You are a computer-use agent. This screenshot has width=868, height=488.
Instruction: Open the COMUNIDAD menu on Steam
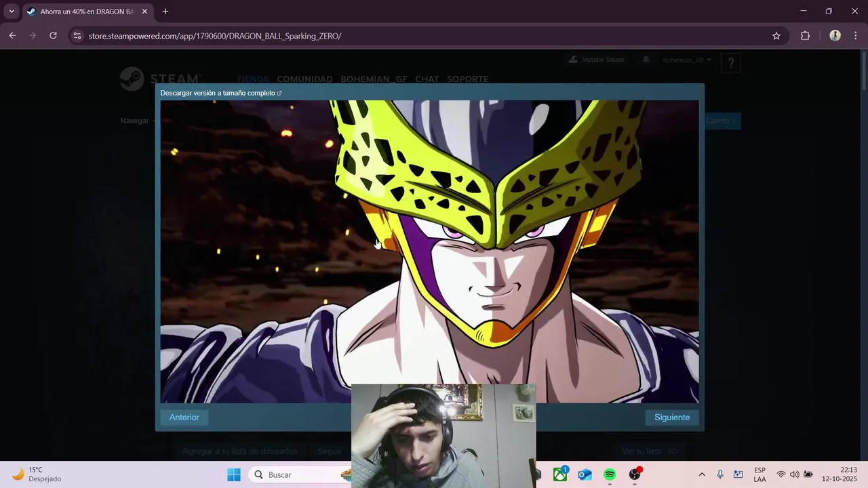click(304, 79)
